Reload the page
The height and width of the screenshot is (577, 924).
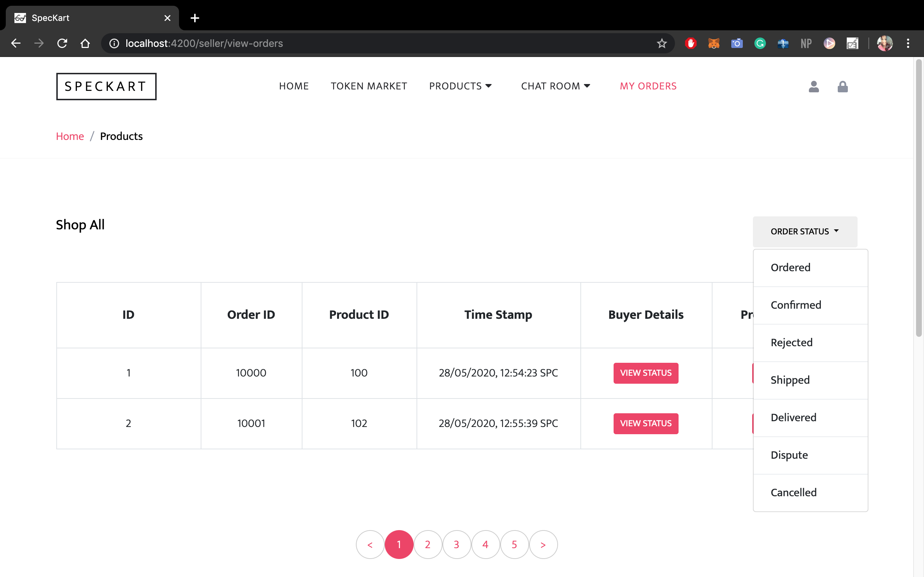pyautogui.click(x=62, y=44)
